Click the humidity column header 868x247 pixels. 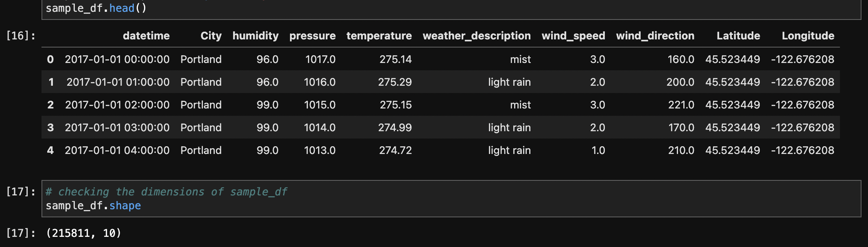[x=255, y=36]
